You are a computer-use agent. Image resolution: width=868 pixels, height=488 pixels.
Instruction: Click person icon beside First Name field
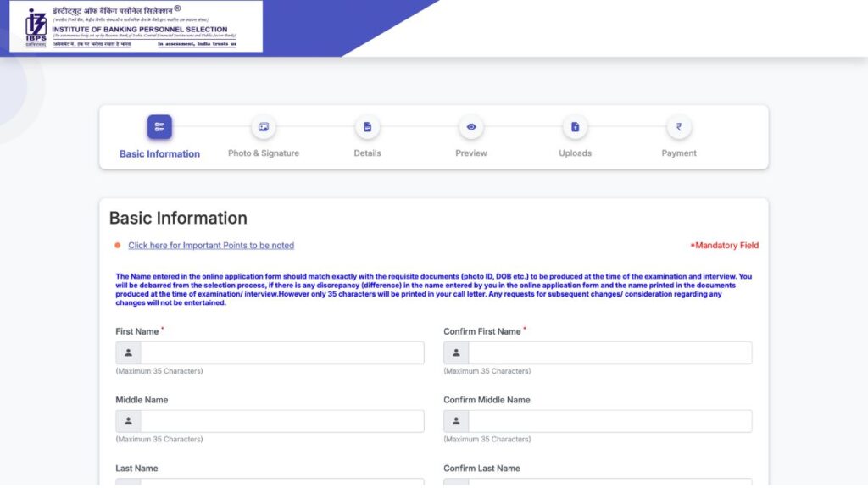point(129,353)
